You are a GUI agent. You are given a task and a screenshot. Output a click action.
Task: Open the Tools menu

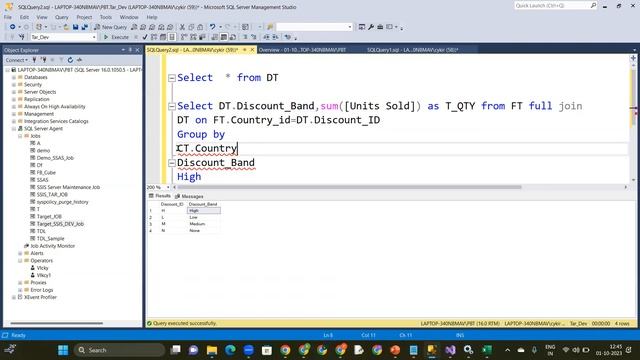tap(106, 17)
